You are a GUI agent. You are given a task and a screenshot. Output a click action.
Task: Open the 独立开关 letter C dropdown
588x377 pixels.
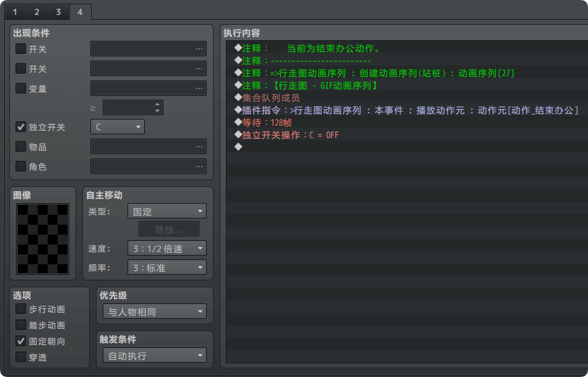(118, 127)
